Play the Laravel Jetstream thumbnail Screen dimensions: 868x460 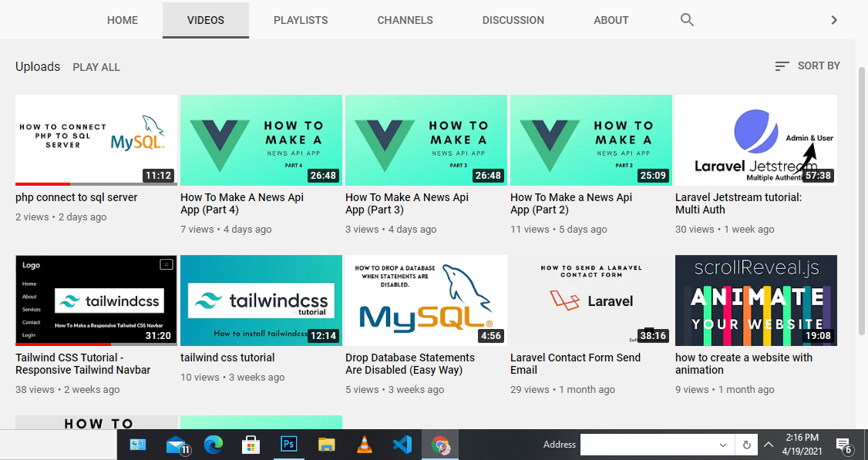point(756,140)
